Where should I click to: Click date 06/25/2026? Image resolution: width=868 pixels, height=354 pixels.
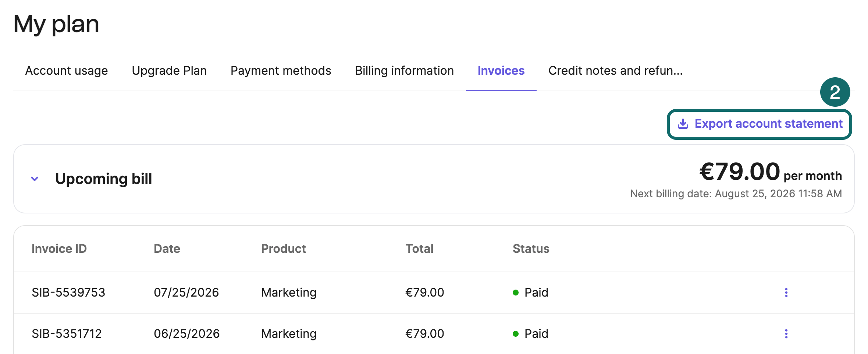pyautogui.click(x=186, y=334)
